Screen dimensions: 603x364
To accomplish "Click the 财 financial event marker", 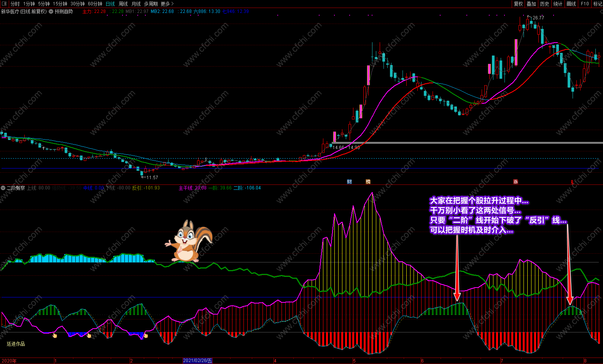I will pos(349,182).
